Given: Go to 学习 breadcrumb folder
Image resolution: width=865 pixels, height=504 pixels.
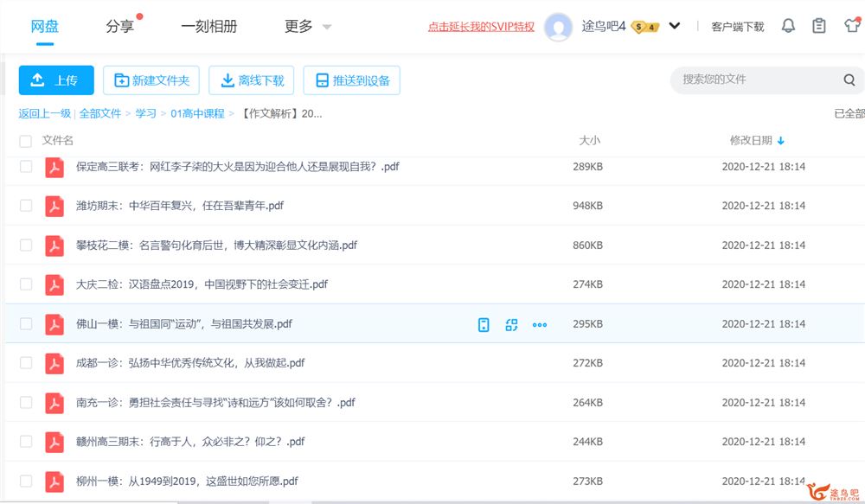Looking at the screenshot, I should point(145,113).
